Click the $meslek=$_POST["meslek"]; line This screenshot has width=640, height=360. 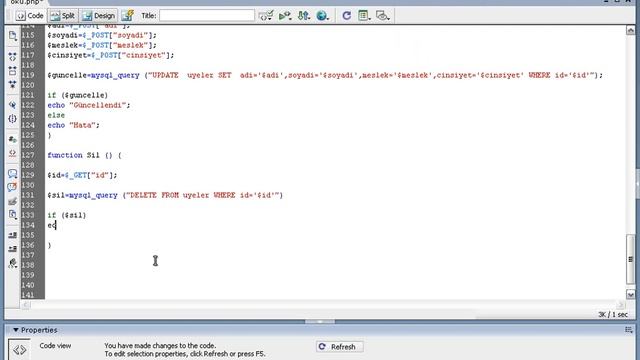[102, 45]
